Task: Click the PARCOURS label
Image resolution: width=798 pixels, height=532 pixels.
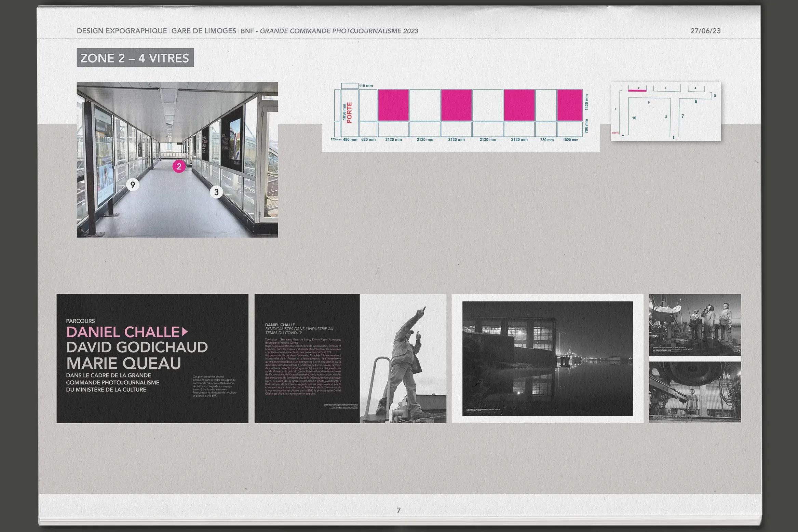Action: [x=80, y=321]
